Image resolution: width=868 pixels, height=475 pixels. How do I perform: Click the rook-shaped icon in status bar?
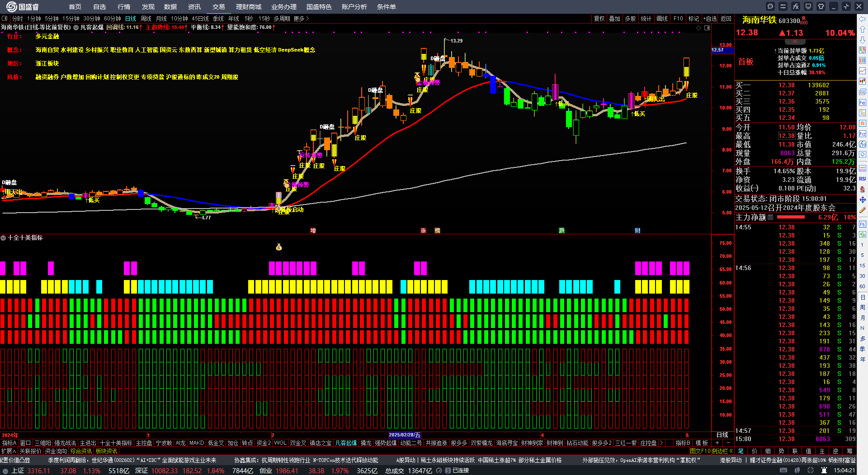coord(823,470)
